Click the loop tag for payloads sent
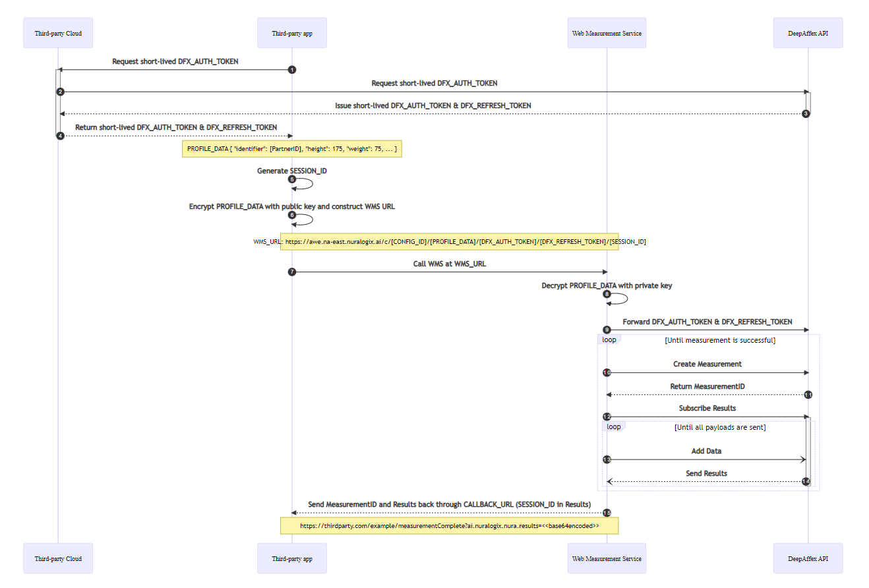Viewport: 869px width, 588px height. tap(614, 426)
